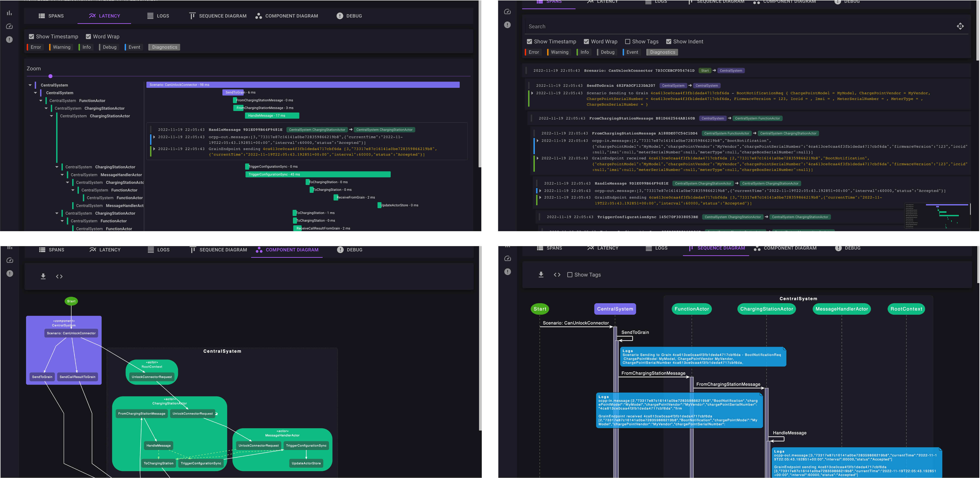Toggle the Word Wrap checkbox
This screenshot has width=980, height=478.
pos(88,37)
